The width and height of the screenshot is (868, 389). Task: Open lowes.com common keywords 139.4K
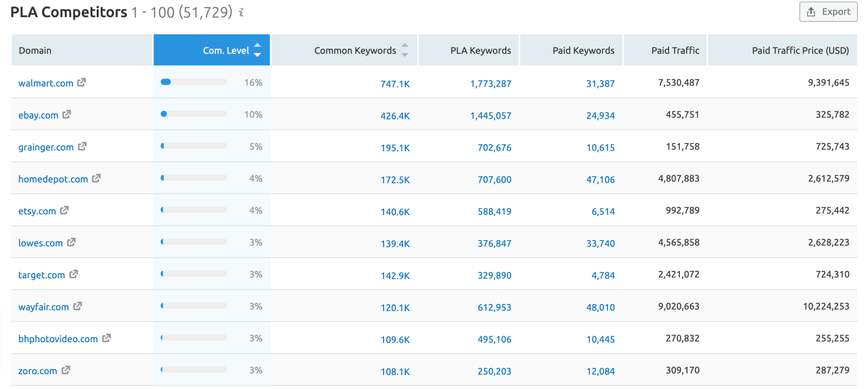pyautogui.click(x=395, y=244)
